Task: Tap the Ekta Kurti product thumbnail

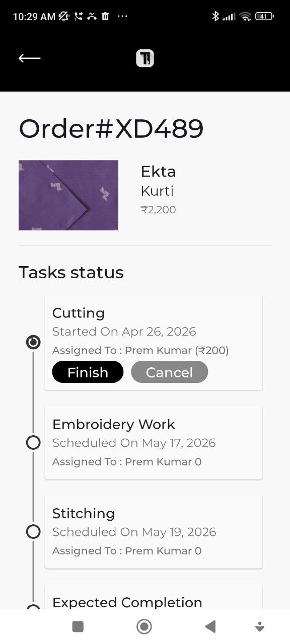Action: pos(68,195)
